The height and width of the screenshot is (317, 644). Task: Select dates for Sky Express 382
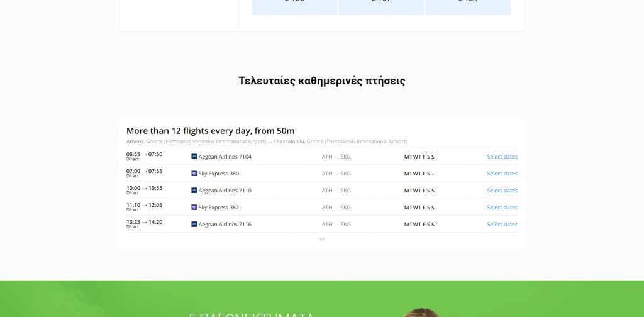(x=502, y=208)
